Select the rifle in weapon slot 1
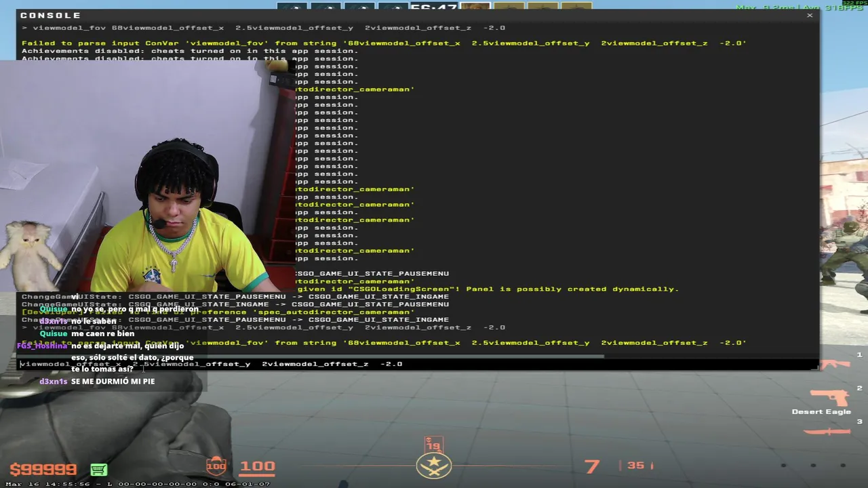The width and height of the screenshot is (868, 488). 835,364
